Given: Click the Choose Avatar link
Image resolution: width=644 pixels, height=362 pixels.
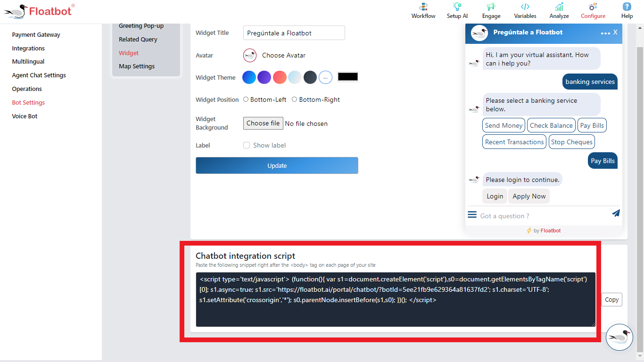Looking at the screenshot, I should [284, 56].
